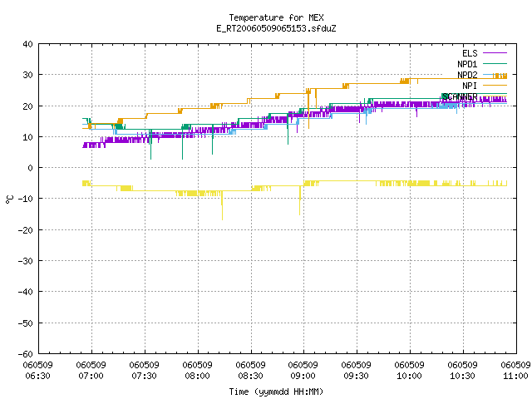Click the x-axis tick label 09:00
The image size is (532, 399).
[303, 376]
